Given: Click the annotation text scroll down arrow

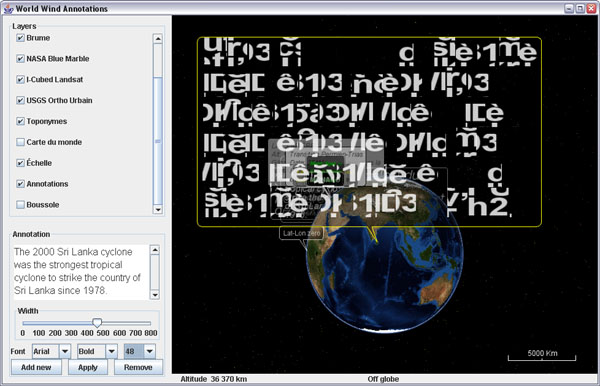Looking at the screenshot, I should point(155,295).
